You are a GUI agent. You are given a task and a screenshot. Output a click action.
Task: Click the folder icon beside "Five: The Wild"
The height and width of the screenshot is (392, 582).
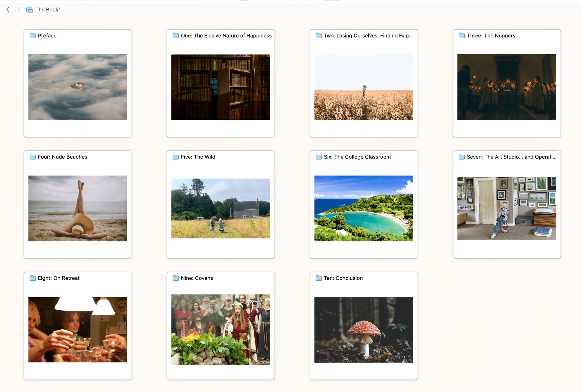pyautogui.click(x=175, y=157)
